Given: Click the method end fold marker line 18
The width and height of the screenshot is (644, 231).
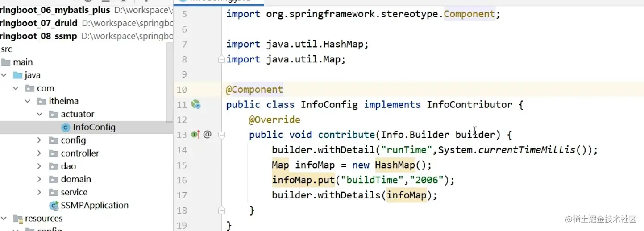Looking at the screenshot, I should click(x=221, y=210).
